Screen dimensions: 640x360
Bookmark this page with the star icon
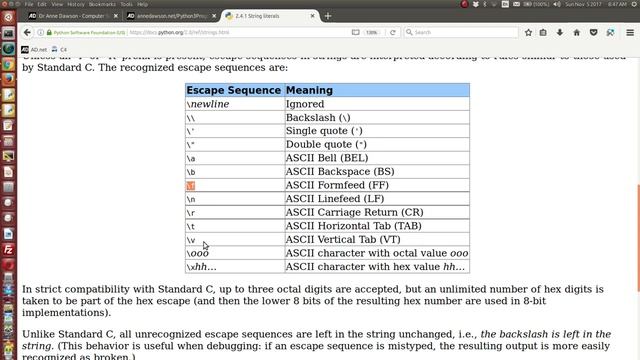point(528,32)
